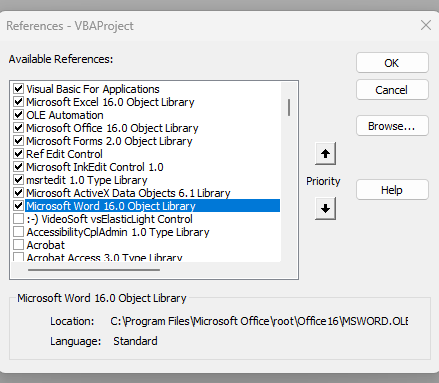The image size is (439, 383).
Task: Move reference up with Priority up arrow
Action: [x=325, y=154]
